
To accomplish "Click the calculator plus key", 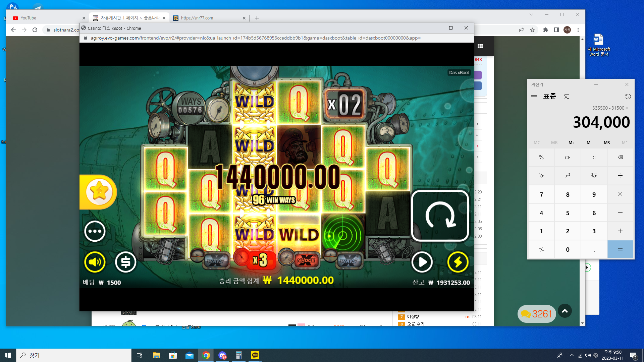I will [620, 231].
